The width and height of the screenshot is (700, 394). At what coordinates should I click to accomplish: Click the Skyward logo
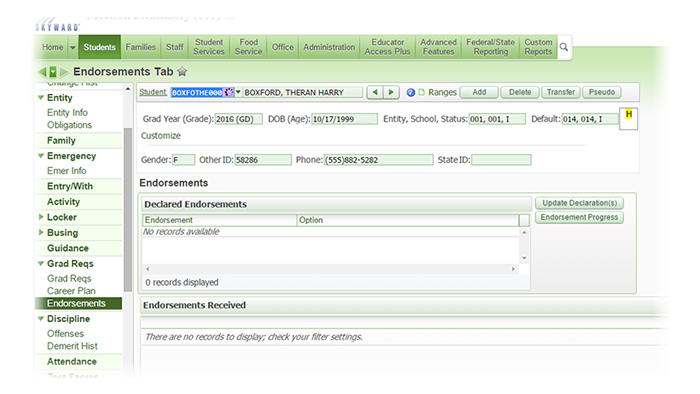(58, 25)
